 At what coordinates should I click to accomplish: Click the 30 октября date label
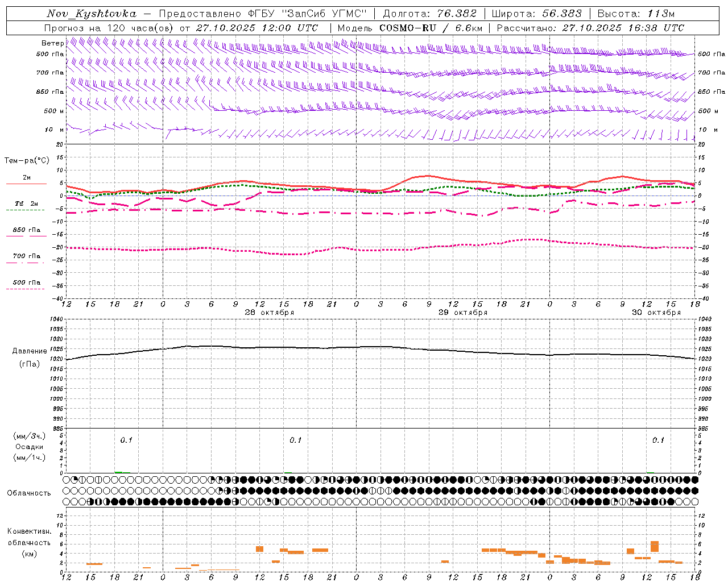pyautogui.click(x=656, y=313)
